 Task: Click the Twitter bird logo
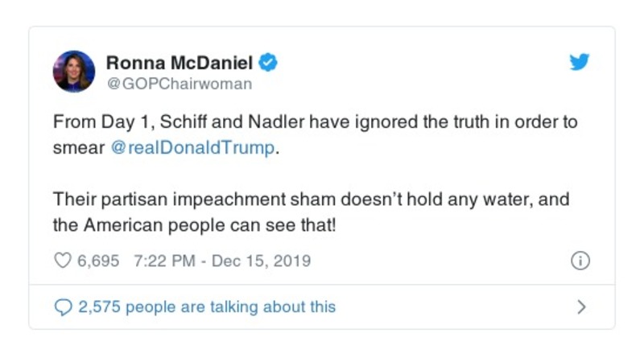click(580, 62)
